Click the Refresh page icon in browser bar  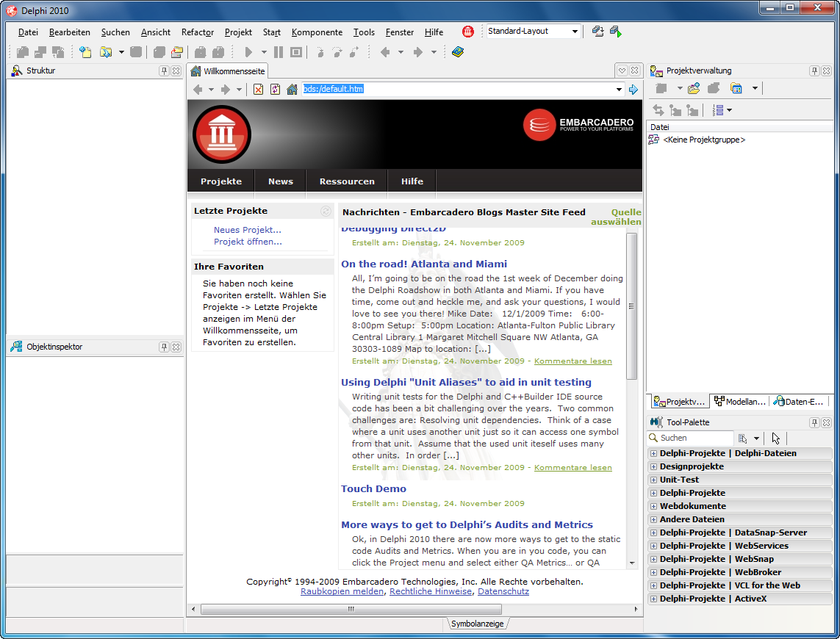(275, 90)
